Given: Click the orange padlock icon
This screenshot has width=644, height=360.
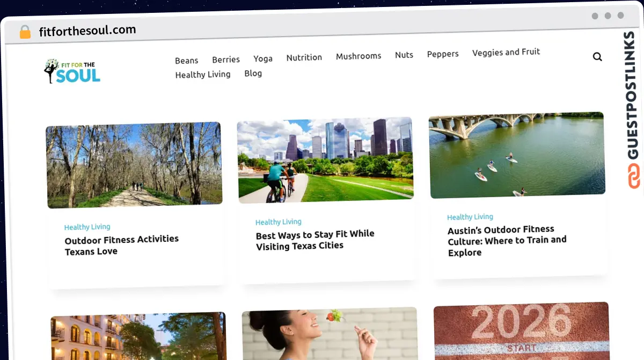Looking at the screenshot, I should point(25,32).
